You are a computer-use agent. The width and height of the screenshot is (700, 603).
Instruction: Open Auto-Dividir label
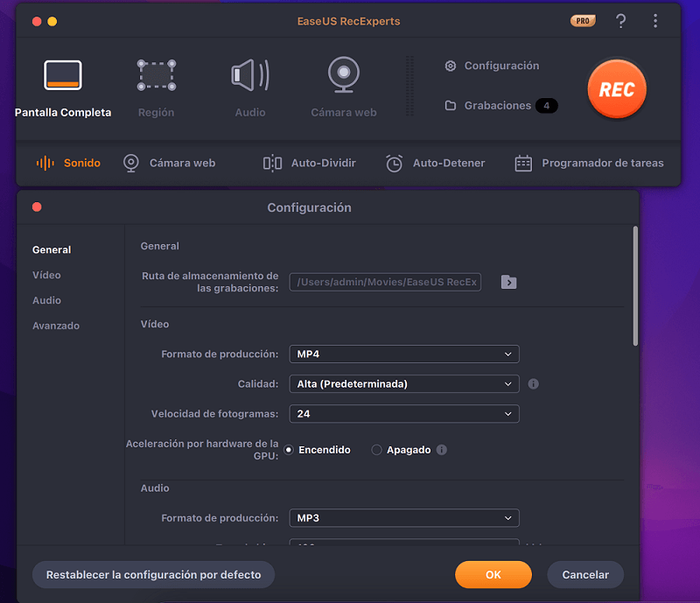324,163
